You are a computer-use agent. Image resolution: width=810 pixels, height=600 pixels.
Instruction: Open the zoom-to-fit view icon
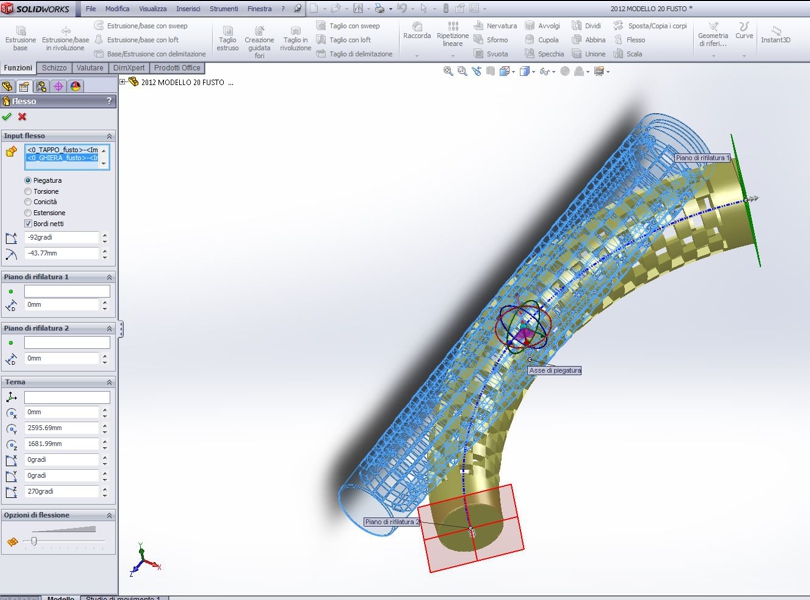[x=448, y=71]
